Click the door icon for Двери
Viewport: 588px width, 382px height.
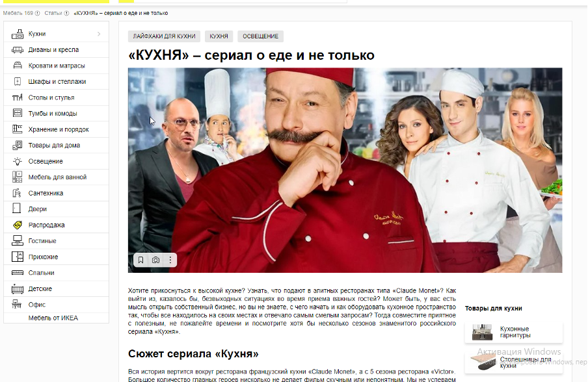click(x=16, y=209)
